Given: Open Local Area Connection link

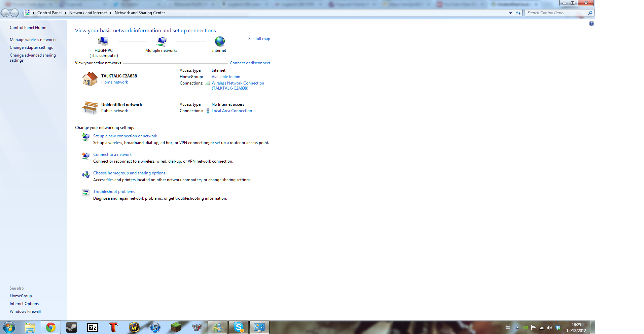Looking at the screenshot, I should click(x=232, y=111).
